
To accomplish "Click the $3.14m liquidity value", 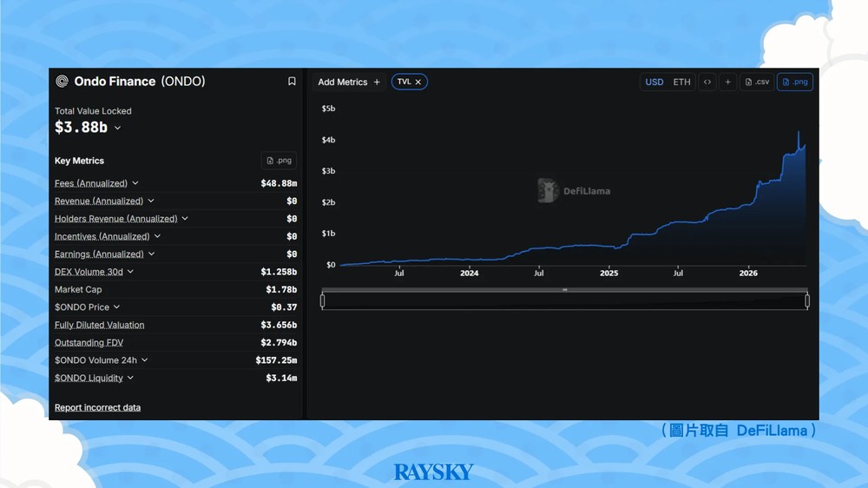I will pyautogui.click(x=281, y=379).
